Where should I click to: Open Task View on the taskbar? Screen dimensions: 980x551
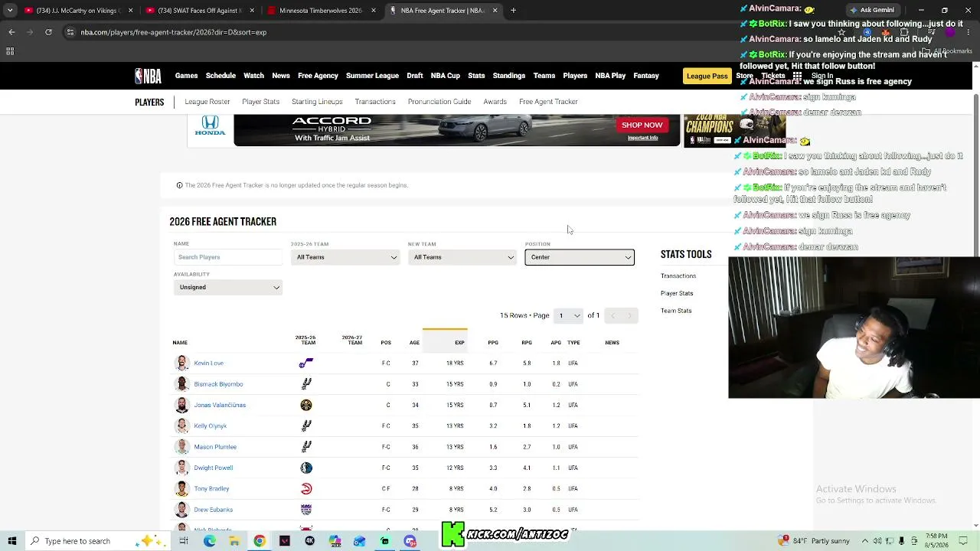(x=184, y=541)
